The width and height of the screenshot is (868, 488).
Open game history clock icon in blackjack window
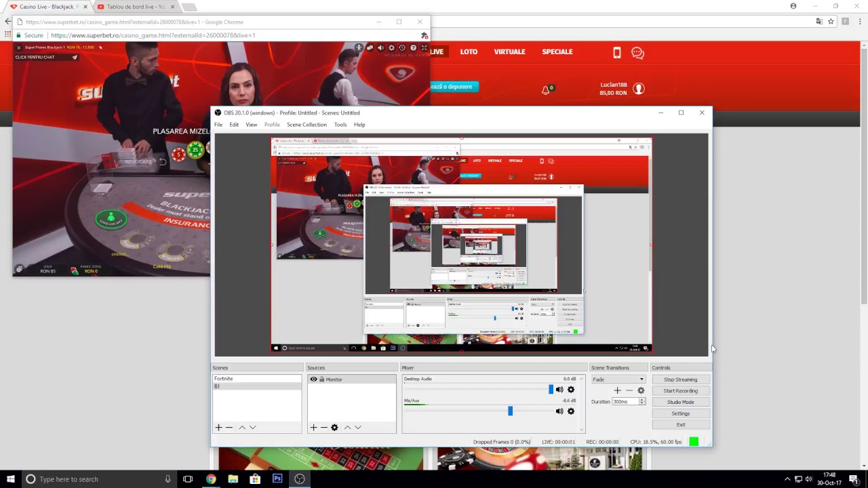[402, 47]
